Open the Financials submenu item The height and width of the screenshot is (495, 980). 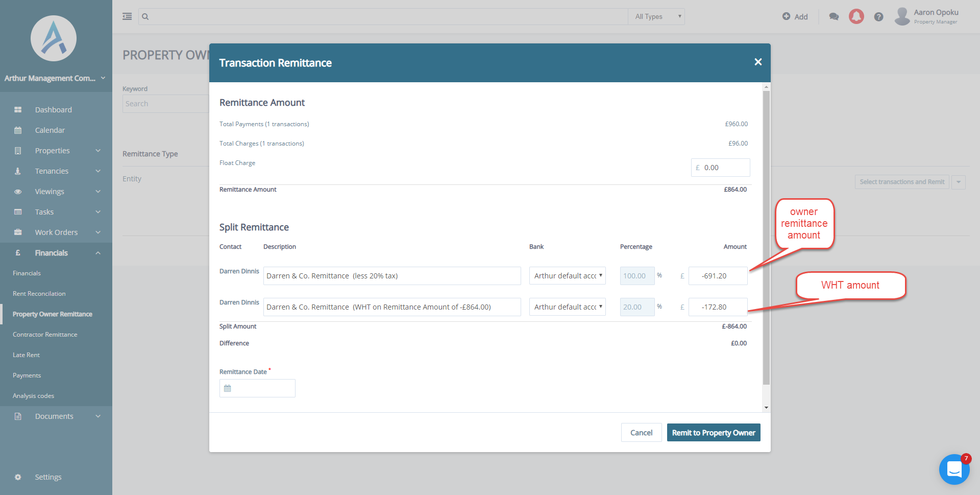(27, 273)
